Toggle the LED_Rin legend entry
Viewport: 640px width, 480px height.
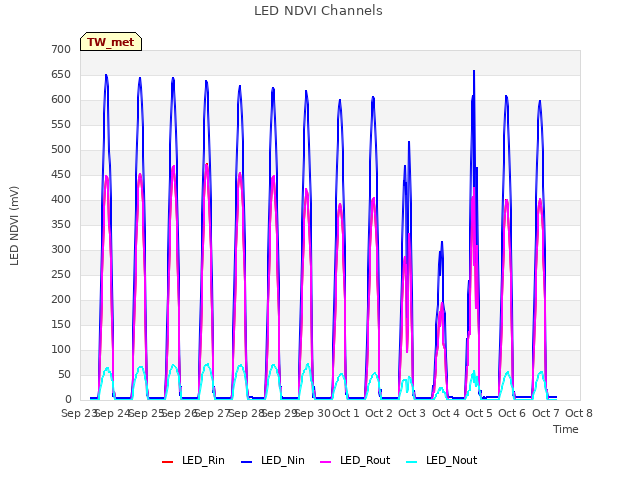pyautogui.click(x=193, y=460)
